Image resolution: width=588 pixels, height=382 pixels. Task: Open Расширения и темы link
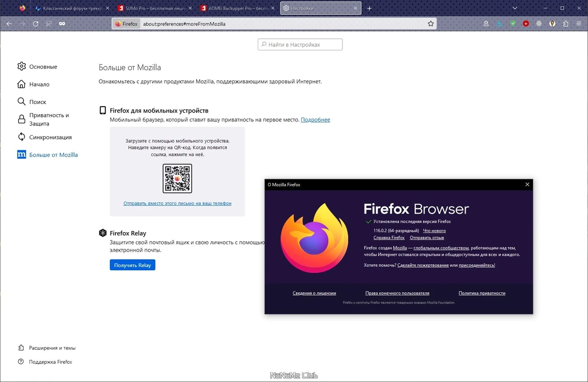[47, 348]
